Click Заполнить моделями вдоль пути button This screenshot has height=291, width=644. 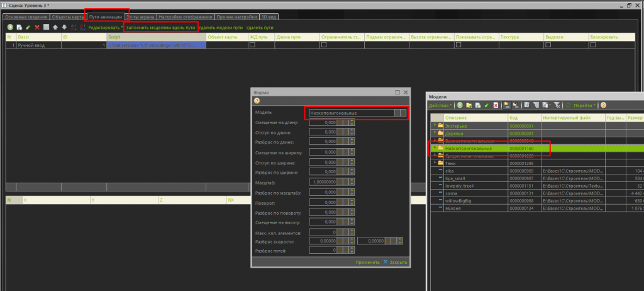pyautogui.click(x=160, y=28)
